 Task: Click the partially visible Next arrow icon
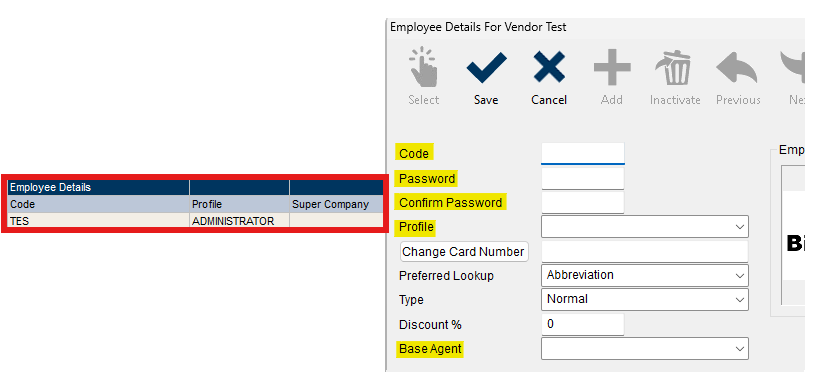[792, 67]
